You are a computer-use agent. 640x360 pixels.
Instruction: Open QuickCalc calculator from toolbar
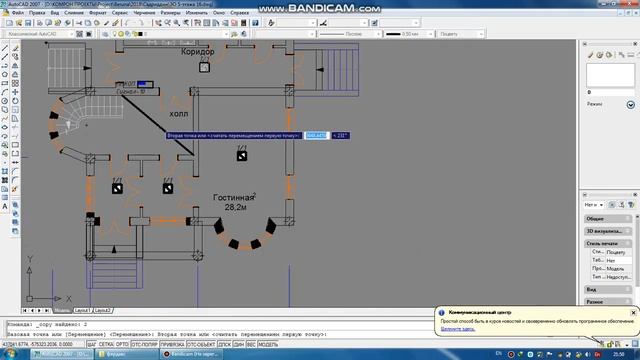(x=244, y=23)
